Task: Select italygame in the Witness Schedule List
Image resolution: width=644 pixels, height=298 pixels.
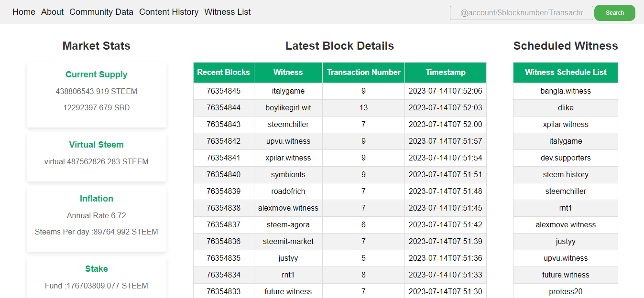Action: pyautogui.click(x=566, y=141)
